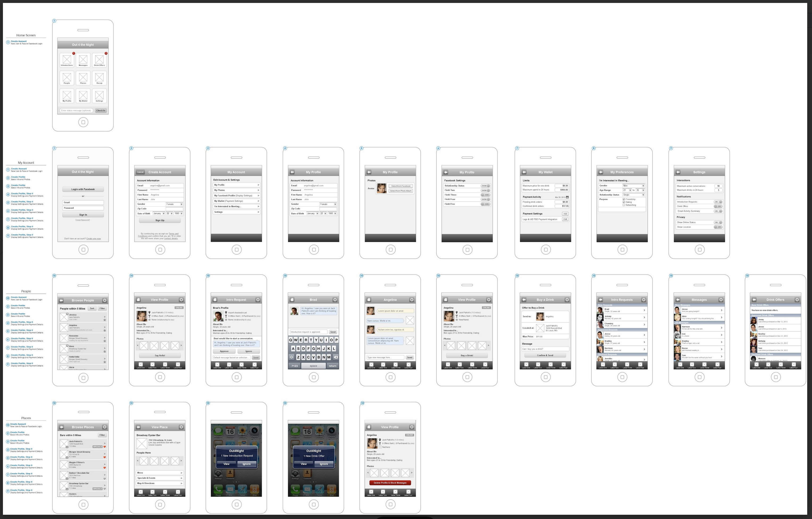This screenshot has height=519, width=812.
Task: Select the Label Four tab on Buy a Drink screen
Action: [x=563, y=365]
